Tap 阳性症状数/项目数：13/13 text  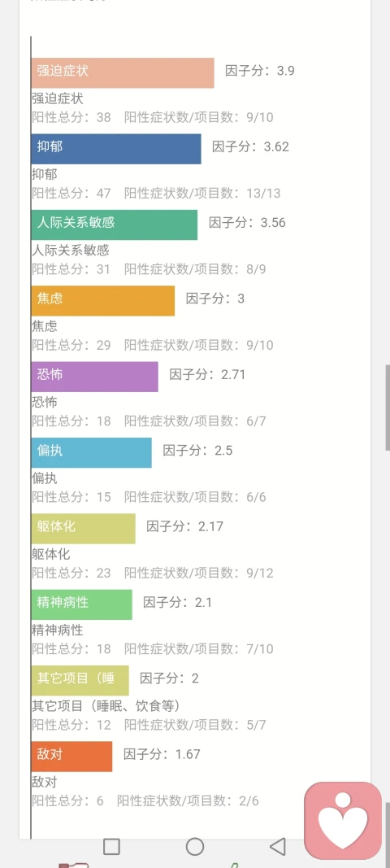[x=202, y=193]
